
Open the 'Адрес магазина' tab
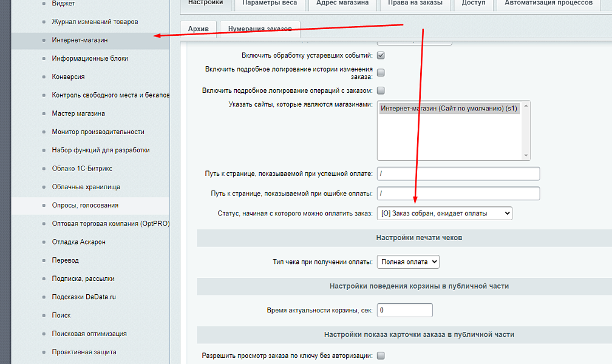[342, 3]
